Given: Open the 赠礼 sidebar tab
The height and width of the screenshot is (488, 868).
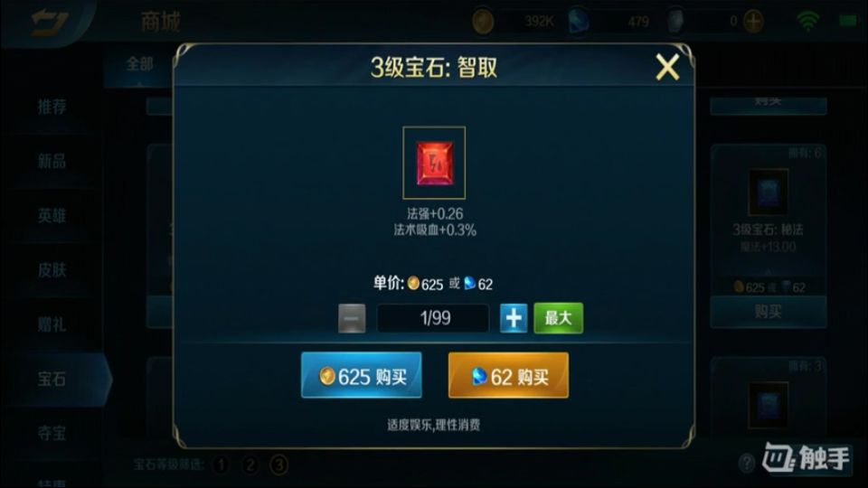Looking at the screenshot, I should pyautogui.click(x=52, y=324).
